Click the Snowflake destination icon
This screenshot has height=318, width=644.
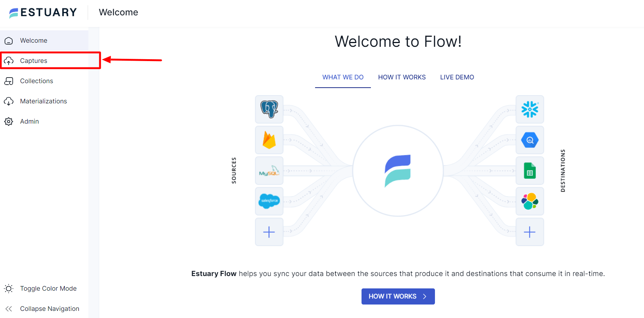pos(530,109)
